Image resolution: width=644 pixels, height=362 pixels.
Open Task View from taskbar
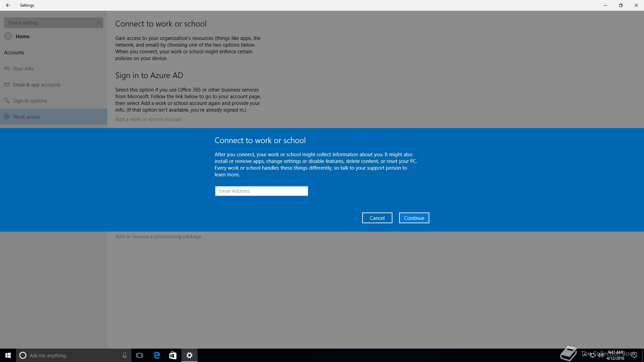point(140,355)
